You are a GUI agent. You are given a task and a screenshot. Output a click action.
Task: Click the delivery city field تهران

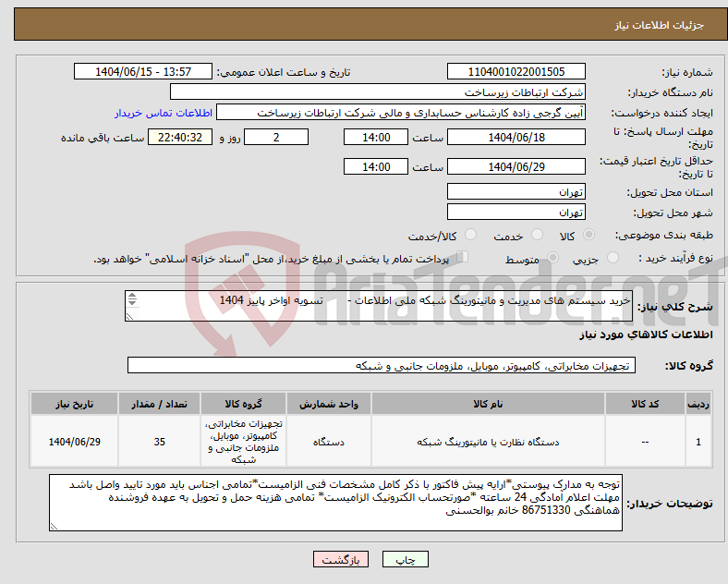point(516,213)
